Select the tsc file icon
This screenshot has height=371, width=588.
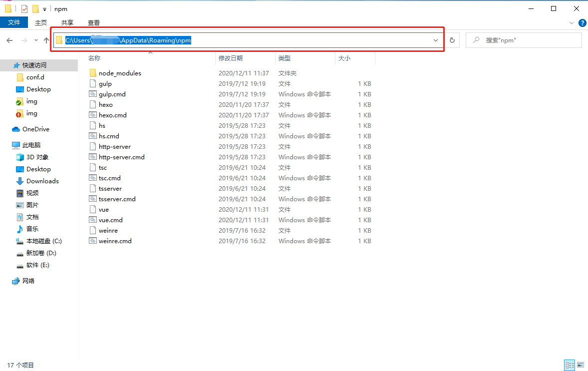click(x=93, y=168)
